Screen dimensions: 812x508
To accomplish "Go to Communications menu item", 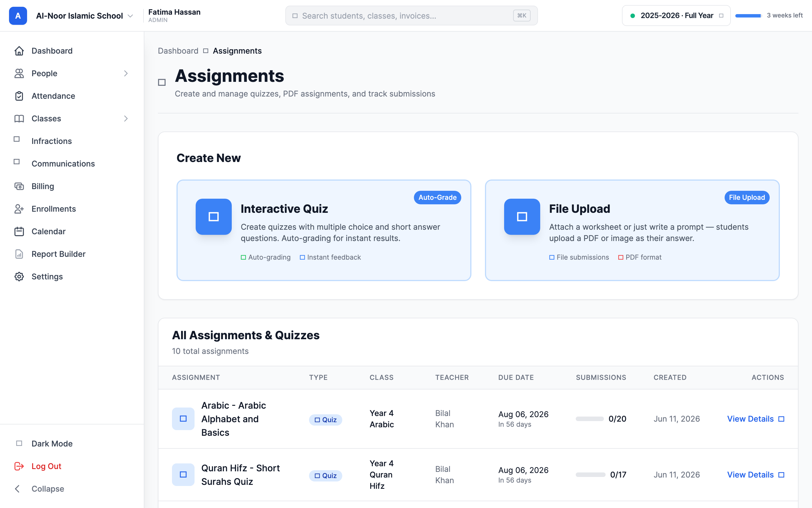I will tap(72, 163).
